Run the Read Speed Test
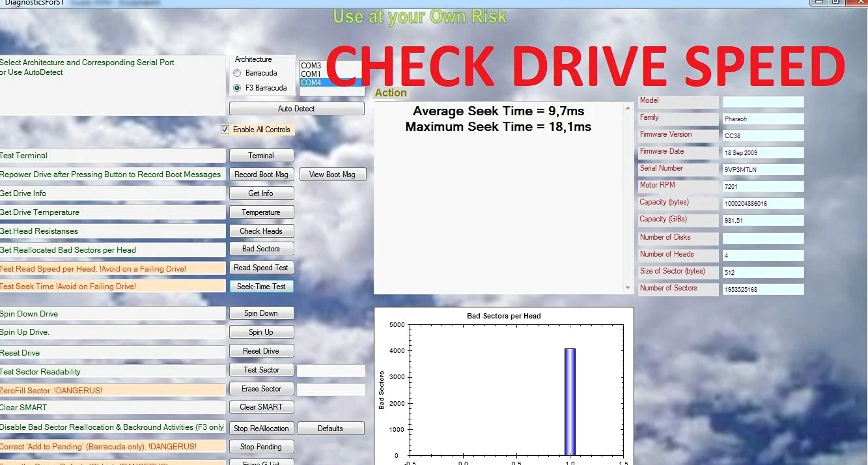 (261, 268)
